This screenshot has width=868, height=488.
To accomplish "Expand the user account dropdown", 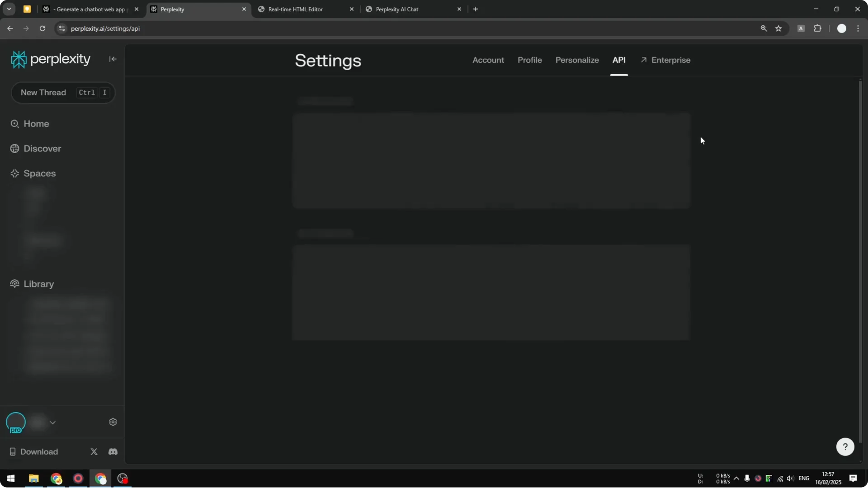I will click(53, 422).
